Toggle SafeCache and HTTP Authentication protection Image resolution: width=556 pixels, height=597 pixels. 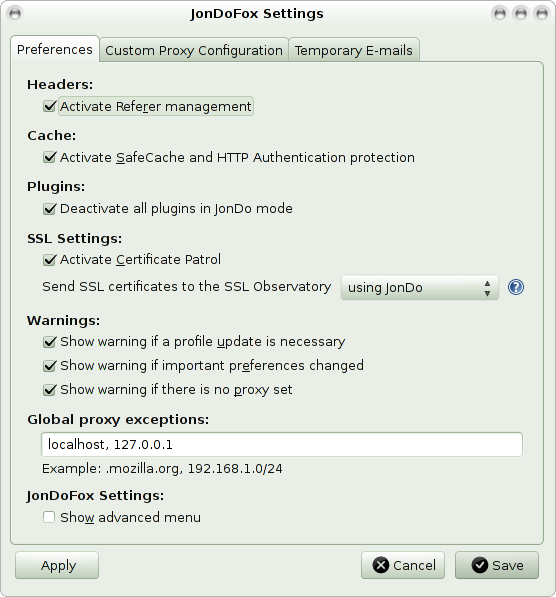[50, 157]
